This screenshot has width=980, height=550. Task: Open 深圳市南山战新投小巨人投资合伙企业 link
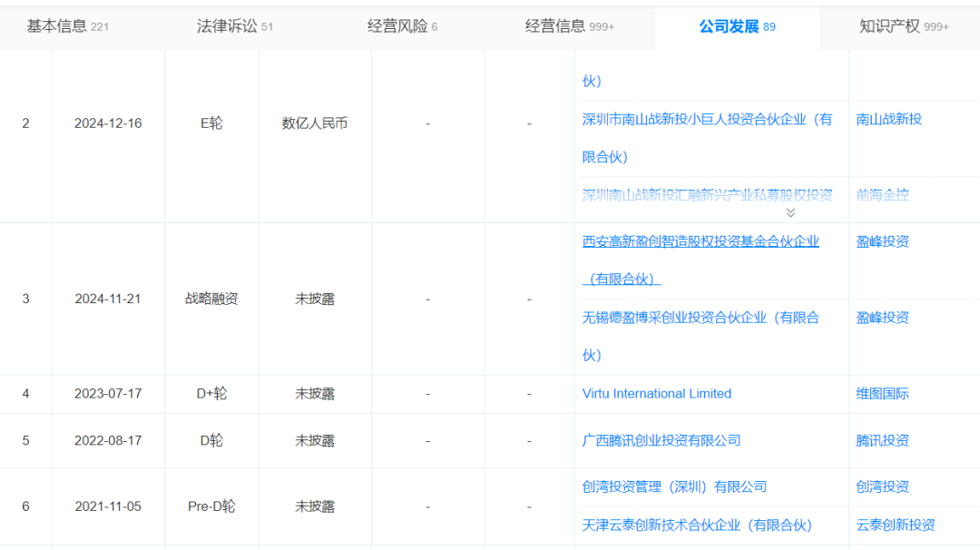tap(707, 138)
